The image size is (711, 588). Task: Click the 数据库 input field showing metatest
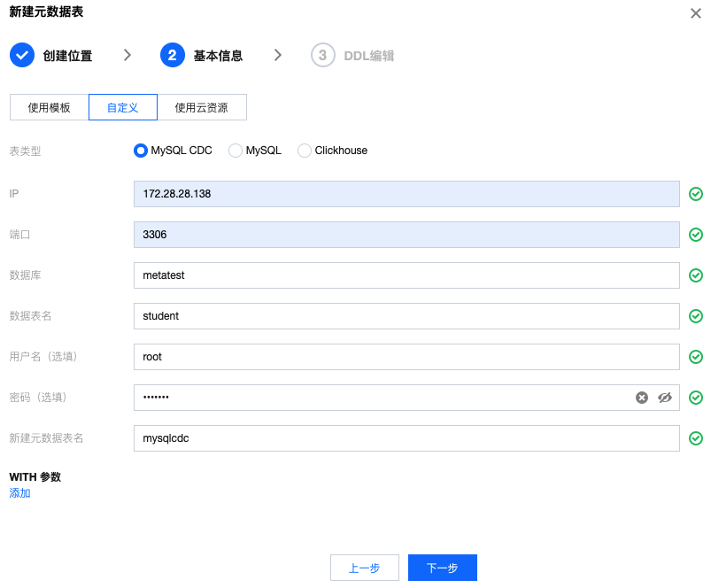tap(406, 275)
